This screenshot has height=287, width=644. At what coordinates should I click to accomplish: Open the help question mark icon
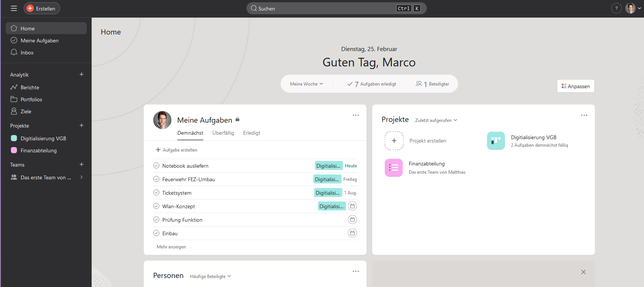[x=616, y=8]
